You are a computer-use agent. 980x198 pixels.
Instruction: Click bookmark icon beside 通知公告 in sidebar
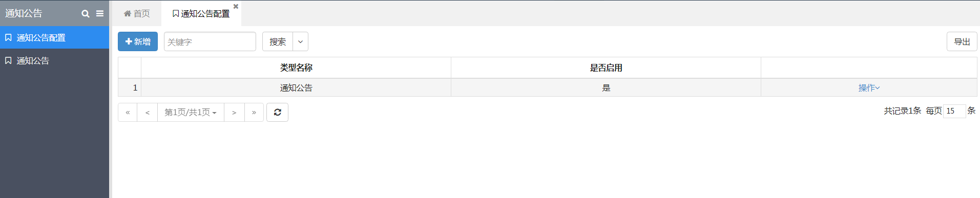[8, 61]
